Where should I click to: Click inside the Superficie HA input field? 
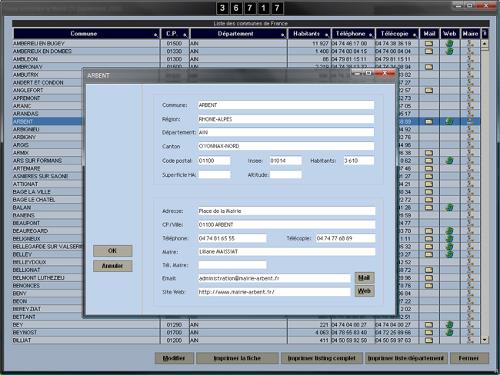tap(214, 175)
